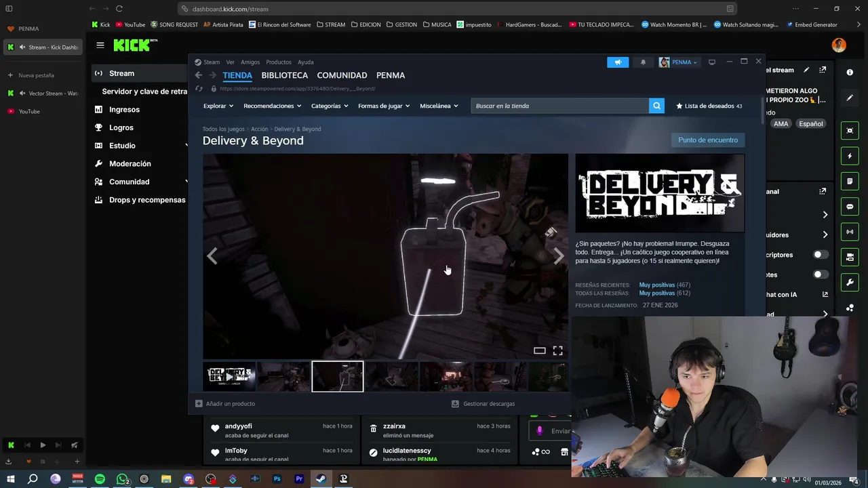Reload the Steam store page

(199, 89)
